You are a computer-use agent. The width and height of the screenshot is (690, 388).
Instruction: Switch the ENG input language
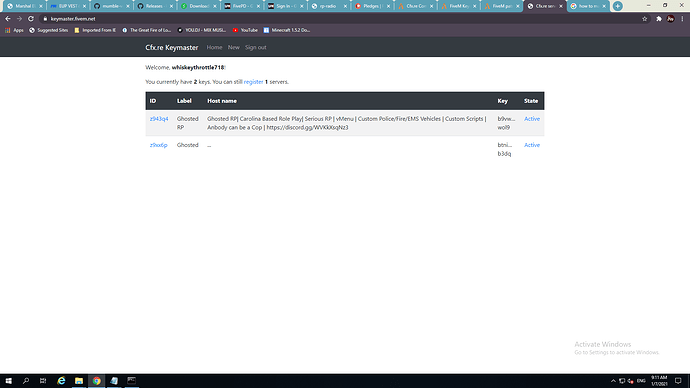tap(641, 381)
